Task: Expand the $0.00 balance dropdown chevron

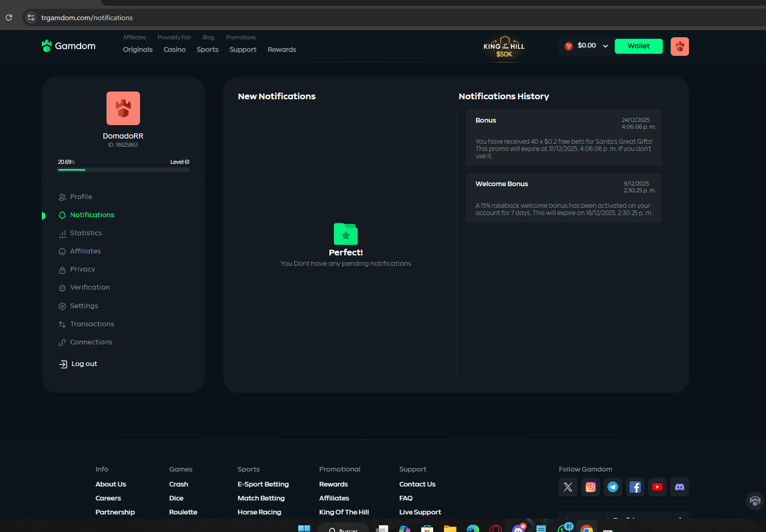Action: click(605, 46)
